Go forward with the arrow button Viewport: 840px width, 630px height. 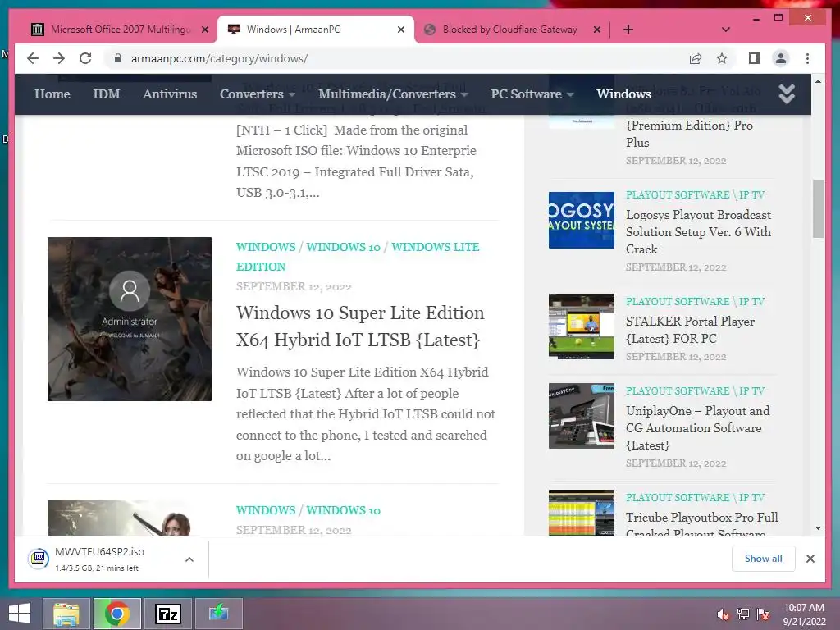pyautogui.click(x=59, y=58)
